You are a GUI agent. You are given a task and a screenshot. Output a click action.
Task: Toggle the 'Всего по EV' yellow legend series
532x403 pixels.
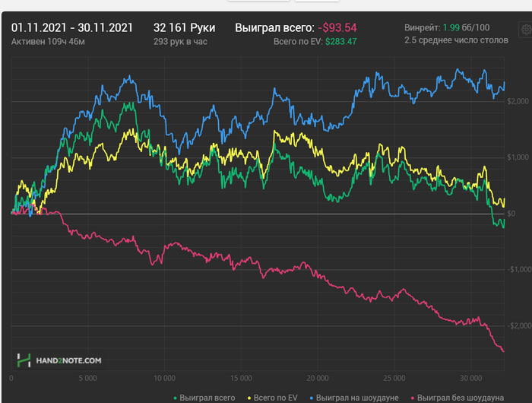(x=272, y=398)
